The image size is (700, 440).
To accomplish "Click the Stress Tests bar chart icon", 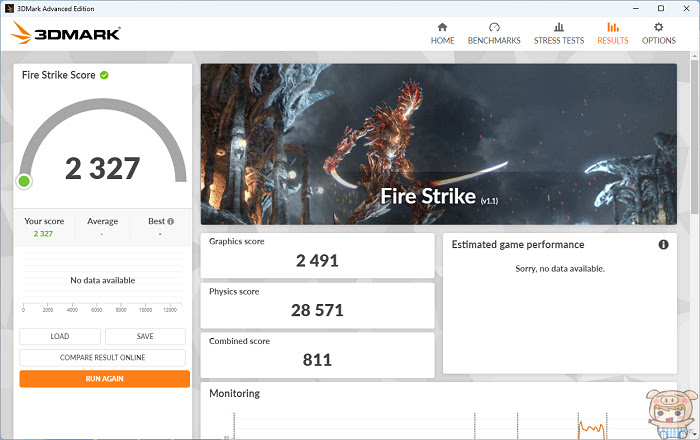I will [559, 27].
